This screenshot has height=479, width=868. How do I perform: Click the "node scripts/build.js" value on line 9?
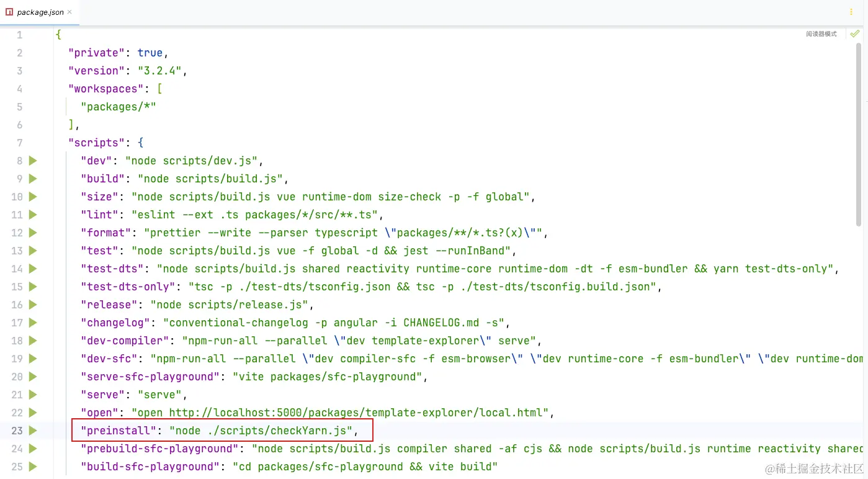click(x=210, y=179)
